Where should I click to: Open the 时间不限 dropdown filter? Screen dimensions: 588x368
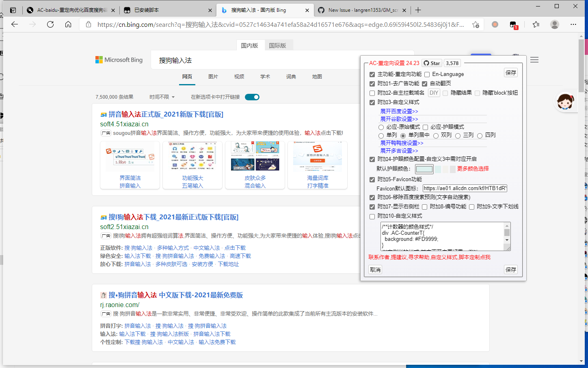162,97
